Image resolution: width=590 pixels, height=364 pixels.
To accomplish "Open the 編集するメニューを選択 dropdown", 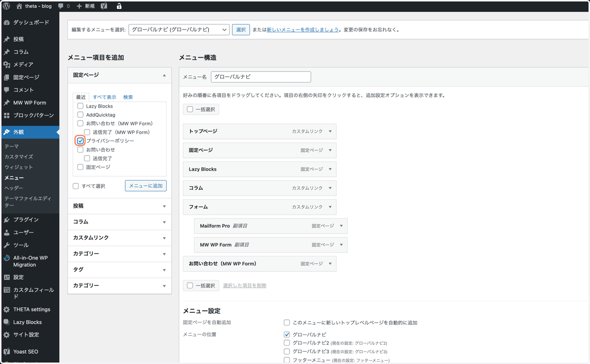I will point(179,29).
